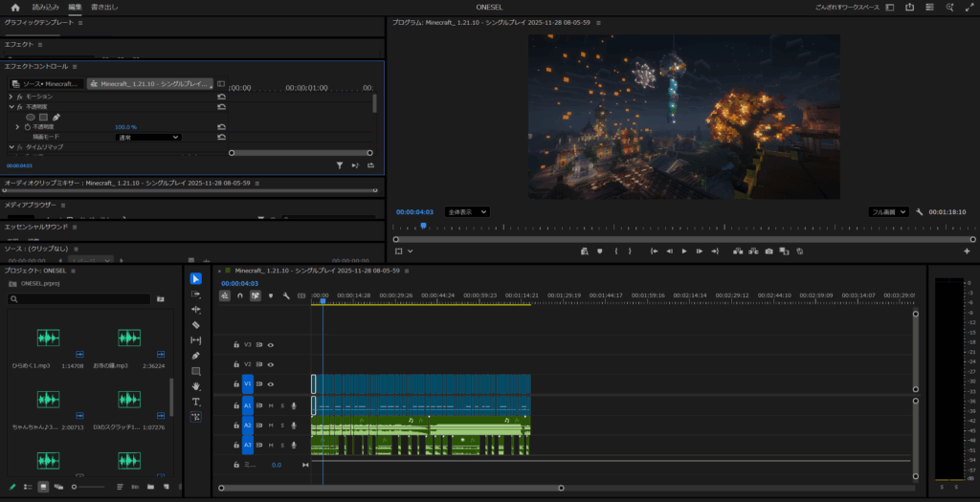This screenshot has height=502, width=980.
Task: Select the Pen tool in the tools panel
Action: click(196, 356)
